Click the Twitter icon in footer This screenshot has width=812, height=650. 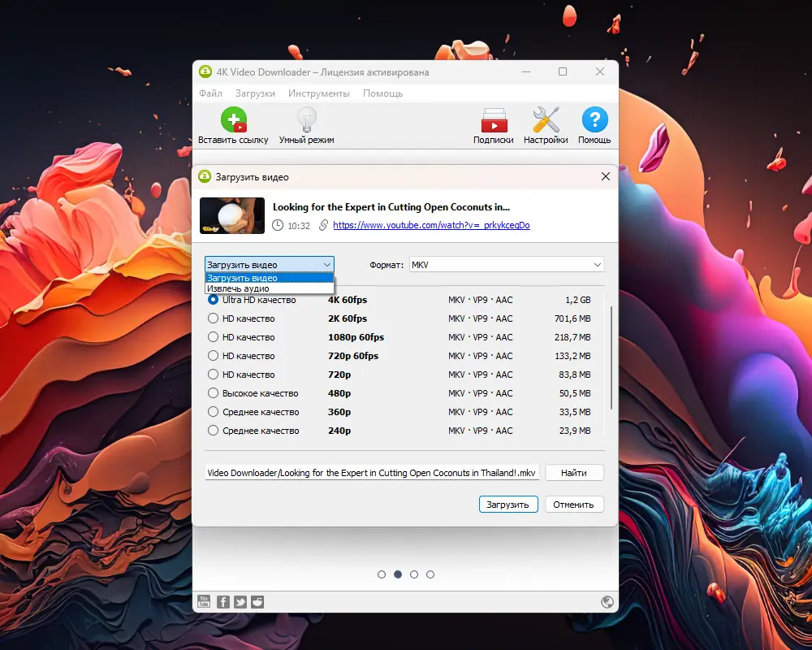pos(240,601)
